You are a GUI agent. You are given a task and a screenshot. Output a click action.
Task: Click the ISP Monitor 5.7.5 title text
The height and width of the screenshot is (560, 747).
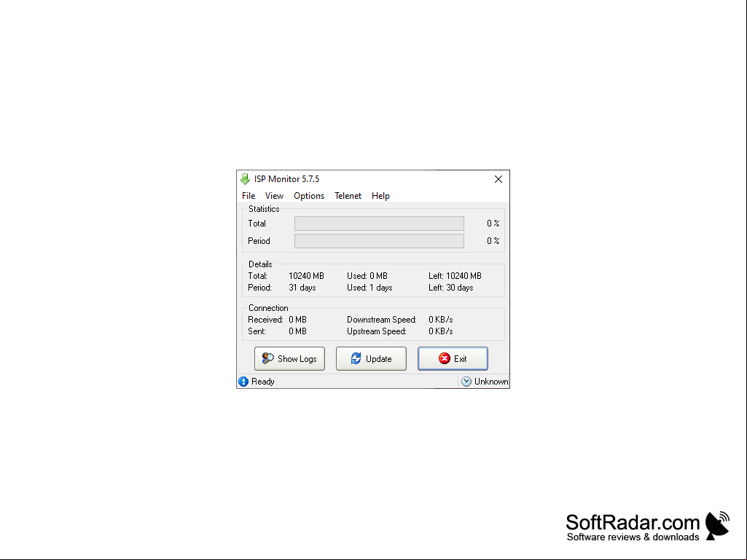pos(287,179)
